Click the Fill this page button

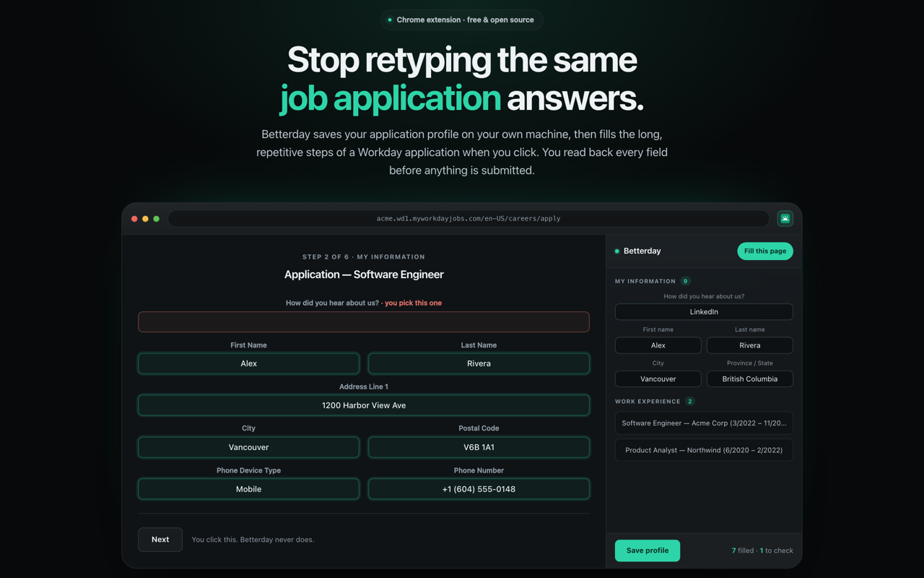tap(765, 251)
